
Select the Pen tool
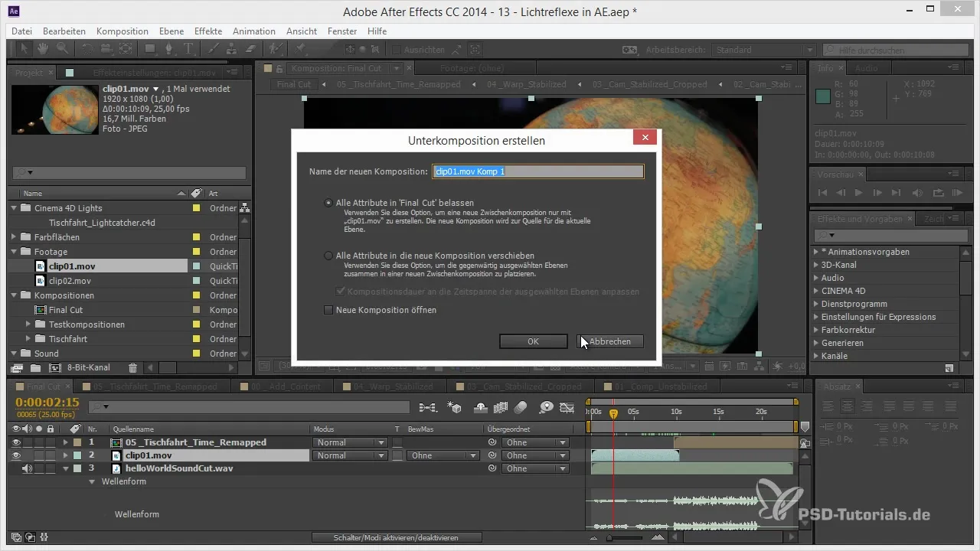point(171,49)
